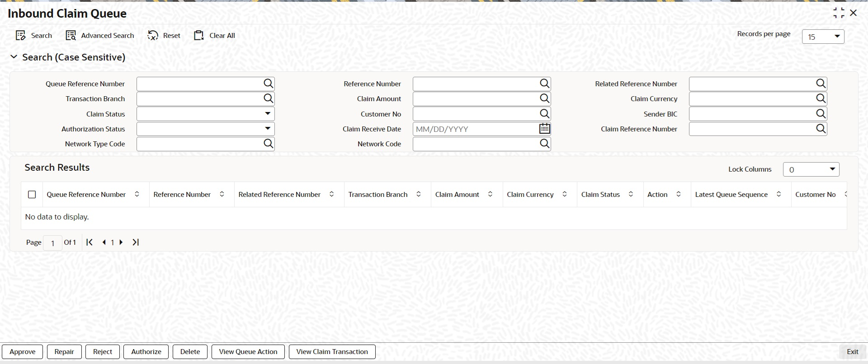Click into the Customer No input field
The height and width of the screenshot is (364, 868).
[x=476, y=114]
